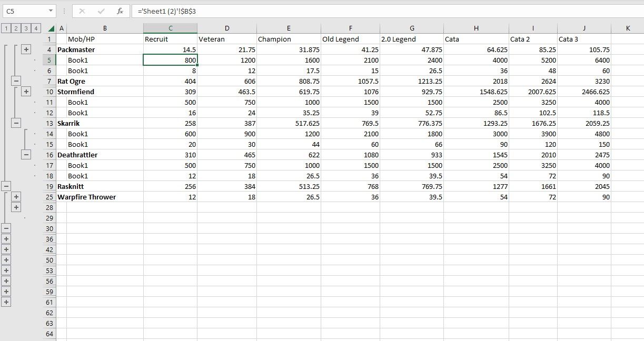Show outline level 3
Viewport: 644px width, 341px height.
(26, 28)
